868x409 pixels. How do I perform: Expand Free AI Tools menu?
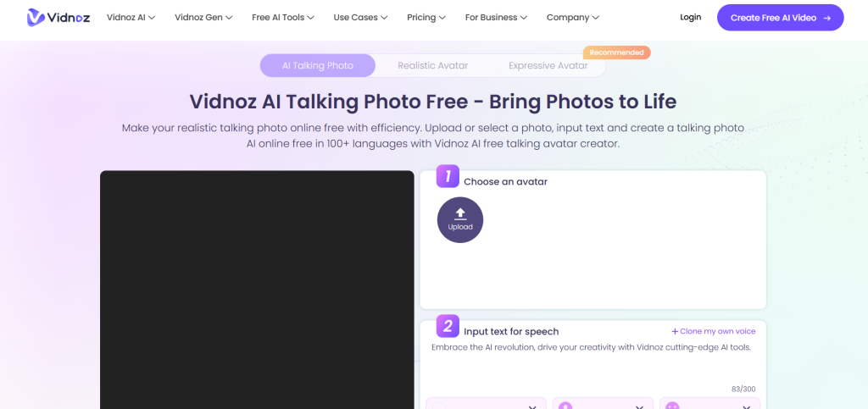coord(283,17)
